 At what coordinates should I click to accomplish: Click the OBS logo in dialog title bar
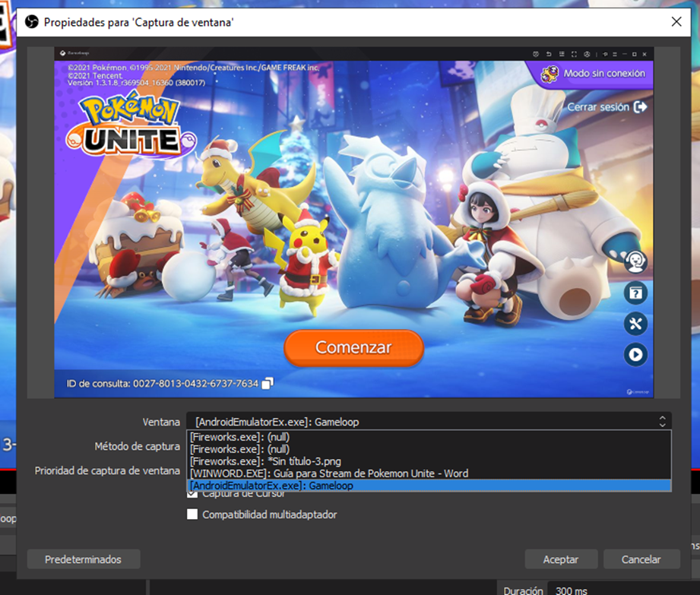click(x=32, y=21)
